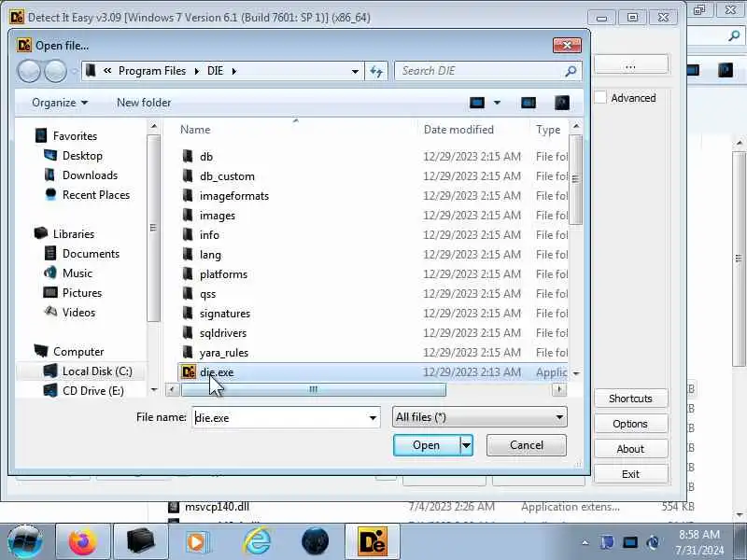Image resolution: width=747 pixels, height=560 pixels.
Task: Click the Computer group header
Action: click(x=78, y=352)
